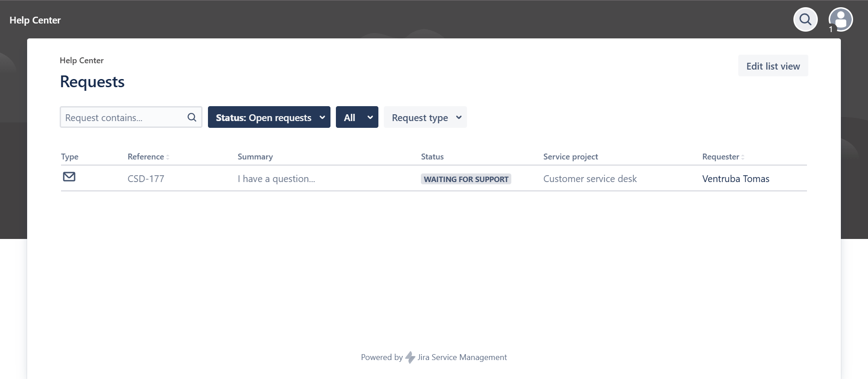Open the user profile avatar menu
This screenshot has height=379, width=868.
[840, 19]
